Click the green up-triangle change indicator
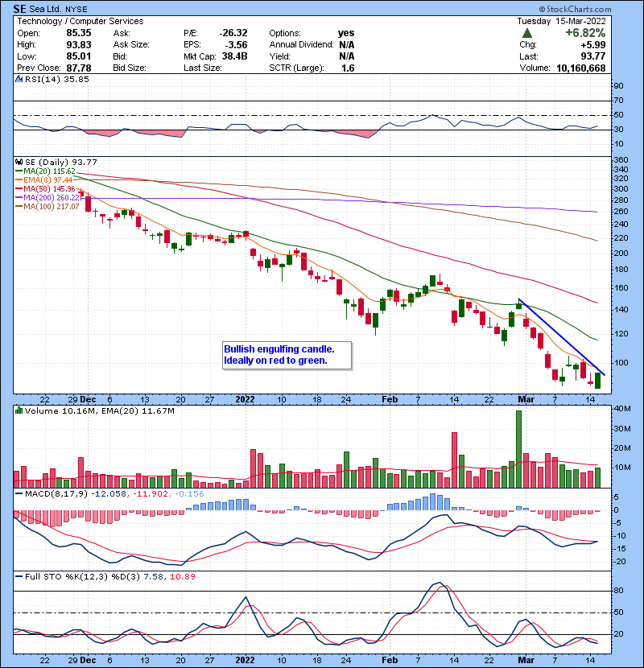The image size is (644, 668). click(x=527, y=33)
